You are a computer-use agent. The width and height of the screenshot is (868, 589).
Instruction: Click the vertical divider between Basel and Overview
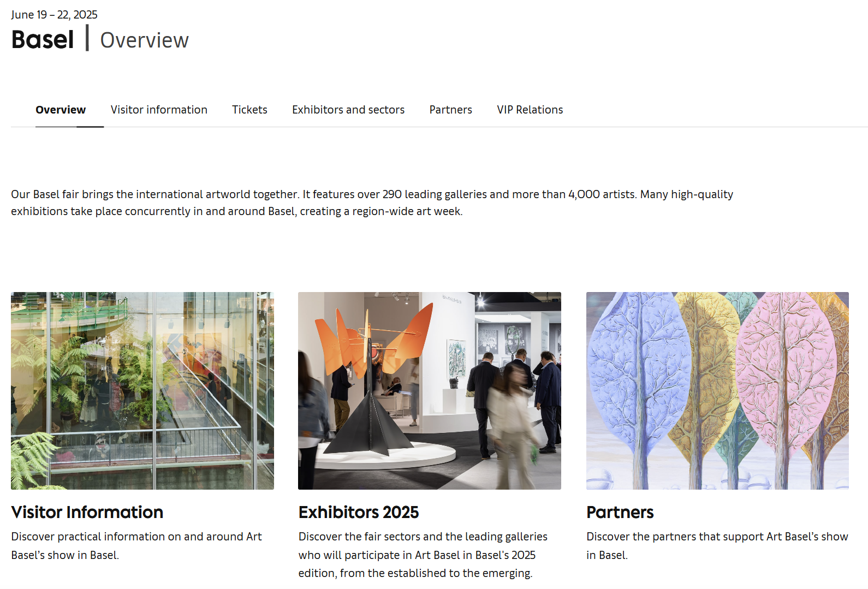pos(87,38)
